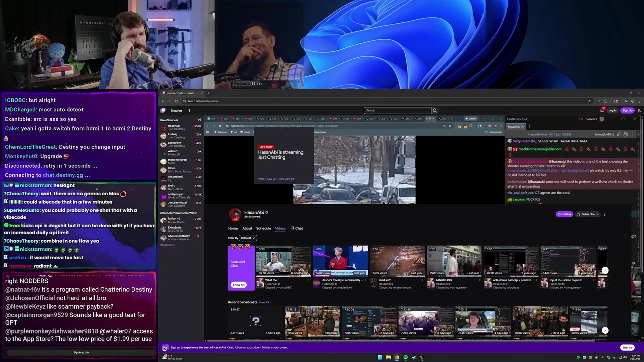The image size is (644, 362).
Task: Click Sign Up in top bar
Action: [x=627, y=110]
